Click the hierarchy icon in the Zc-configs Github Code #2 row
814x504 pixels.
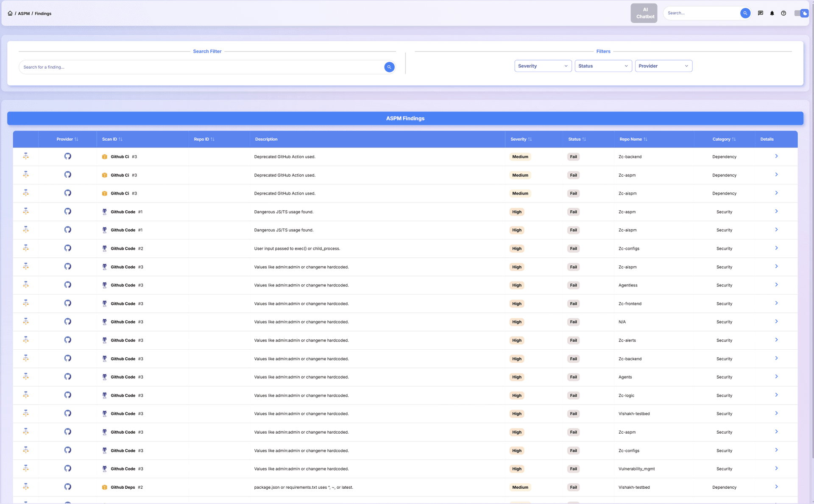(x=26, y=248)
